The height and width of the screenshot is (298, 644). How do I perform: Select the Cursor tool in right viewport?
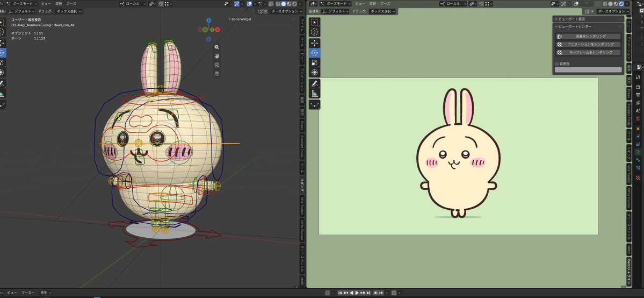(315, 32)
